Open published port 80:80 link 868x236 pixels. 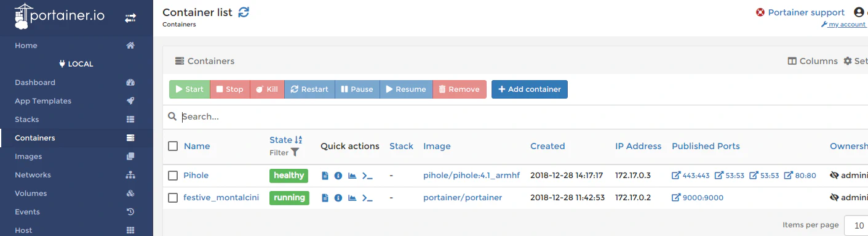pos(800,176)
